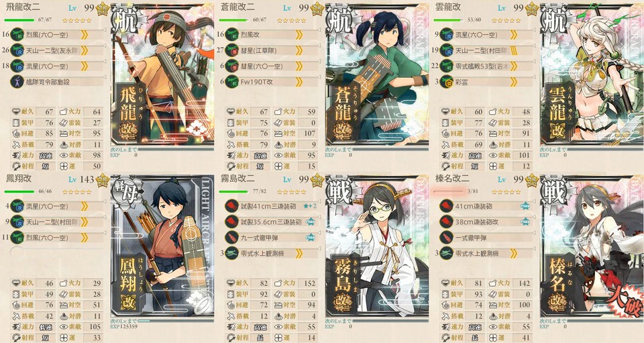Select Haruna's heavily damaged ship card

tap(592, 247)
